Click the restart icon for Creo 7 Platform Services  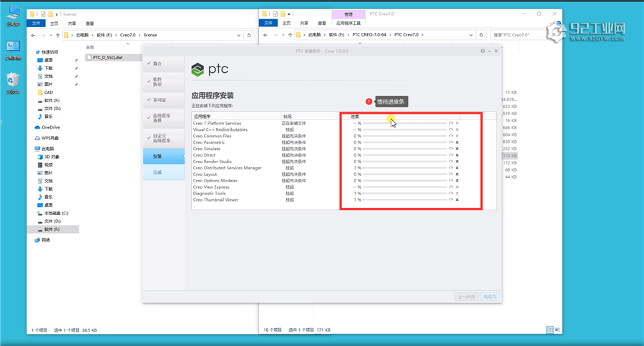point(451,123)
